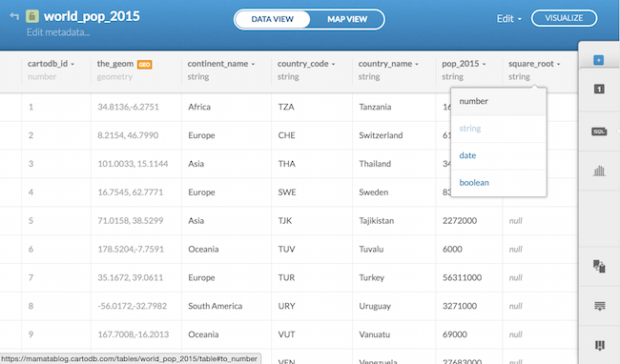Click the green lock privacy icon
Screen dimensions: 620x364
tap(32, 16)
